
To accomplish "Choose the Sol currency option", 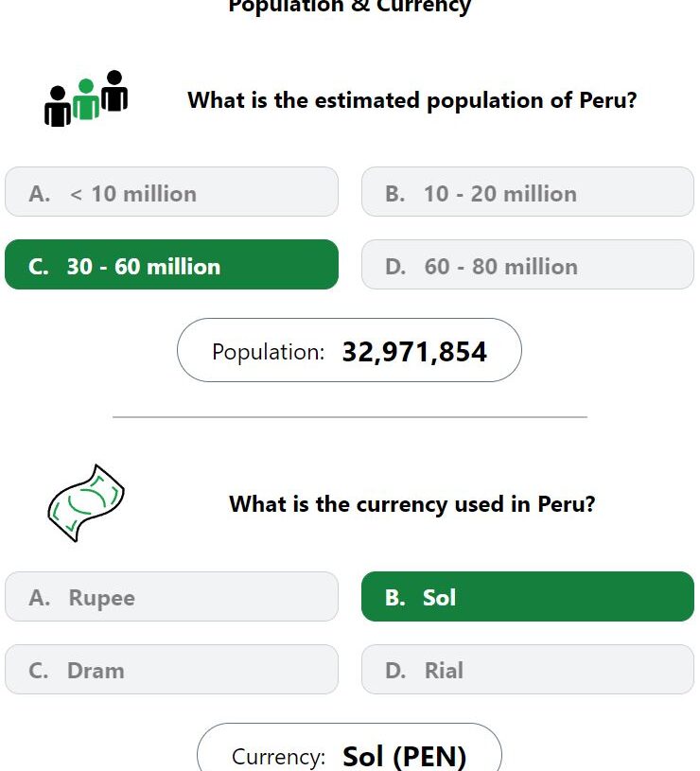I will (x=528, y=596).
